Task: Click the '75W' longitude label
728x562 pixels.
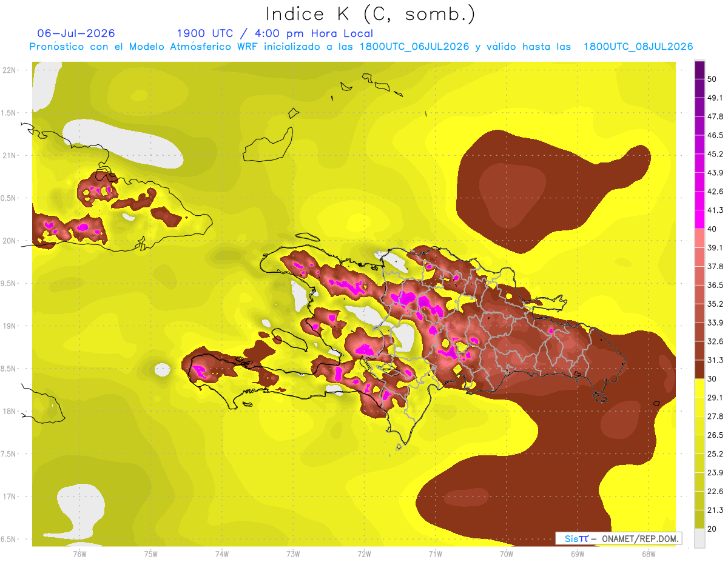Action: coord(150,554)
